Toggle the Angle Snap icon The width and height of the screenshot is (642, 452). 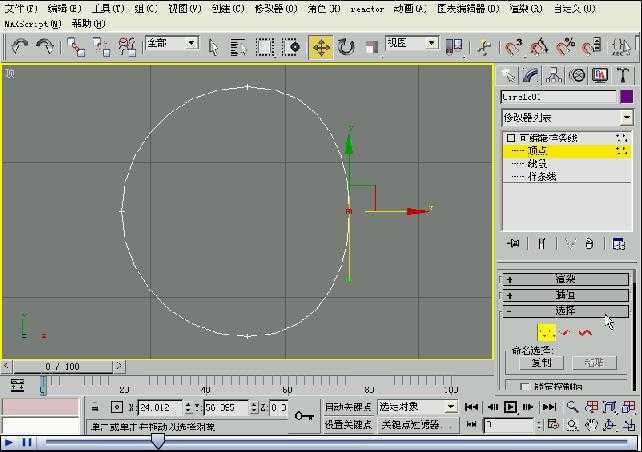point(539,47)
